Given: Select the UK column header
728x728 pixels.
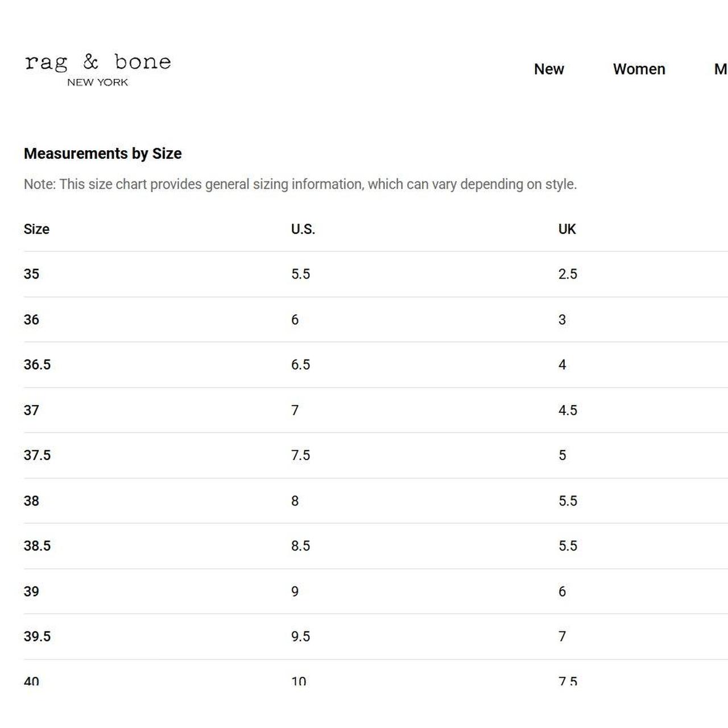Looking at the screenshot, I should coord(568,229).
